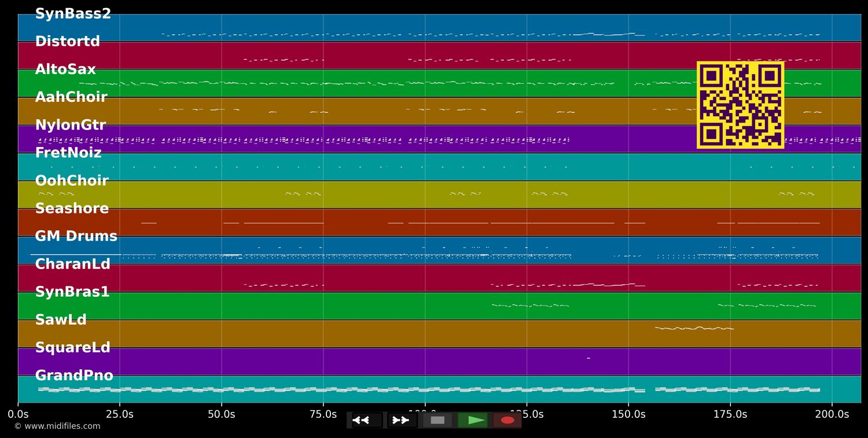Select the NylonGtr track label

pos(71,125)
